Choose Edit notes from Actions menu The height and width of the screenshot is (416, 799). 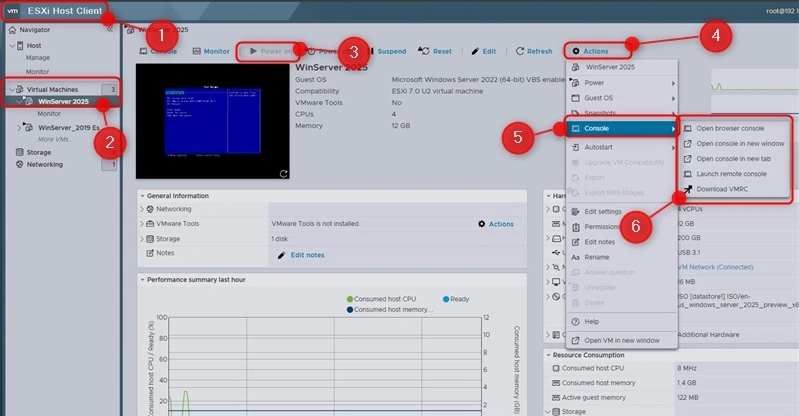point(622,242)
